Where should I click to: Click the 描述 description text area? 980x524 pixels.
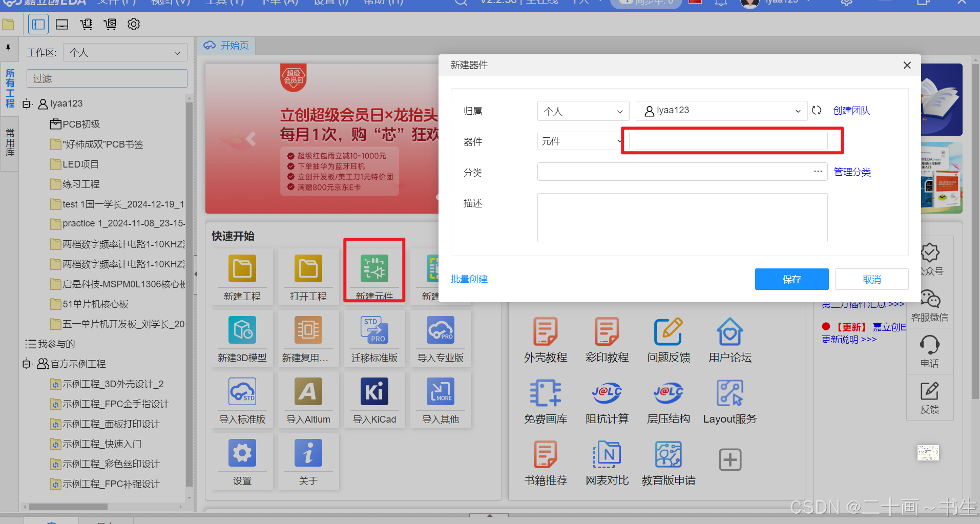[x=682, y=217]
